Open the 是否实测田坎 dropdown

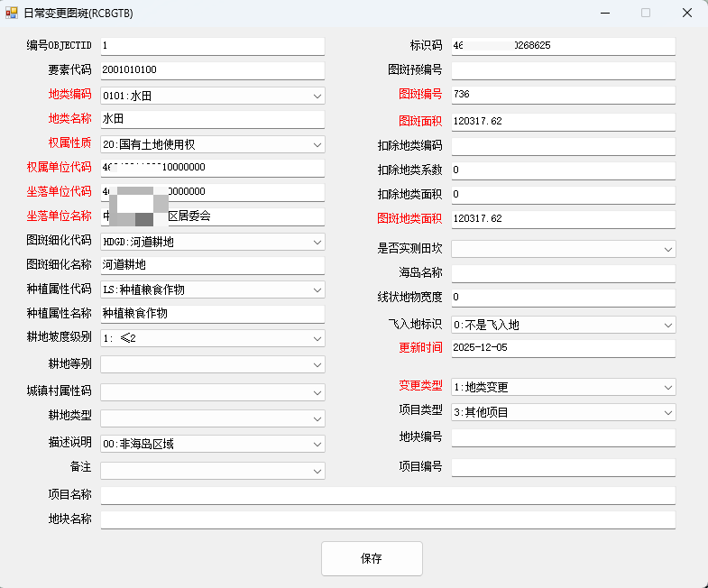click(x=564, y=249)
